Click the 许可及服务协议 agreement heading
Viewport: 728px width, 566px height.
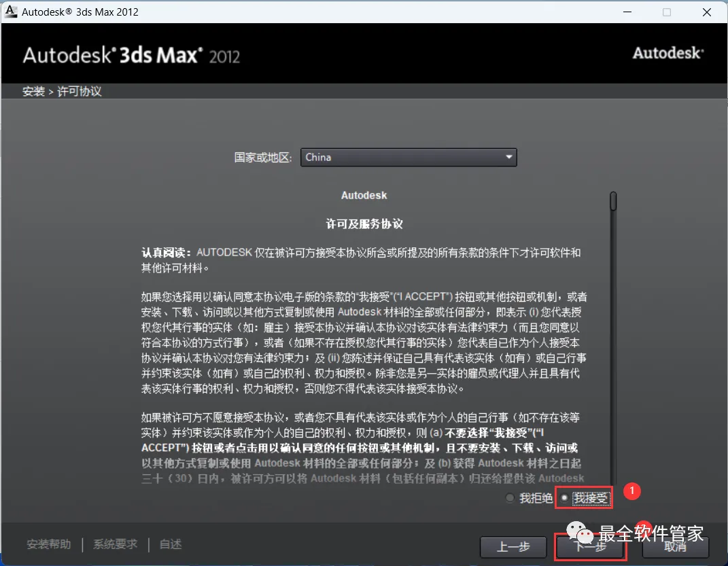(364, 224)
